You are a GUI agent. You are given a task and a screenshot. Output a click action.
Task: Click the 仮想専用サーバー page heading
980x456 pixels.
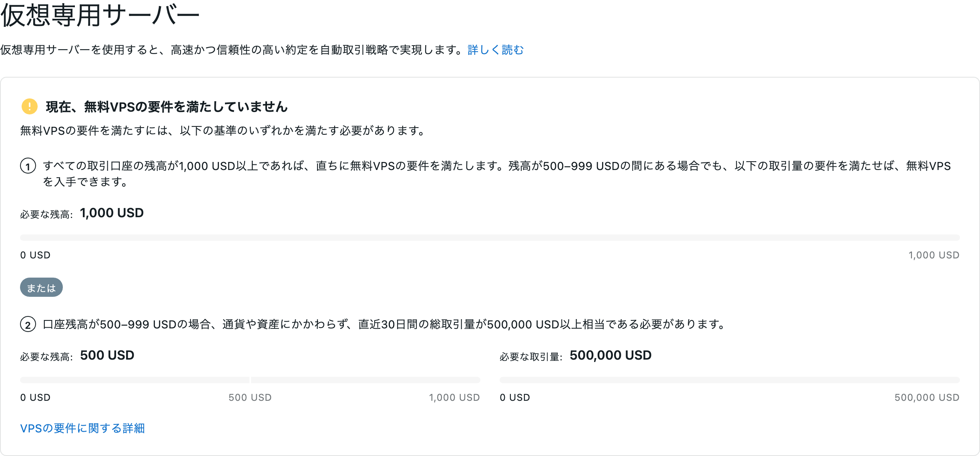(x=100, y=16)
